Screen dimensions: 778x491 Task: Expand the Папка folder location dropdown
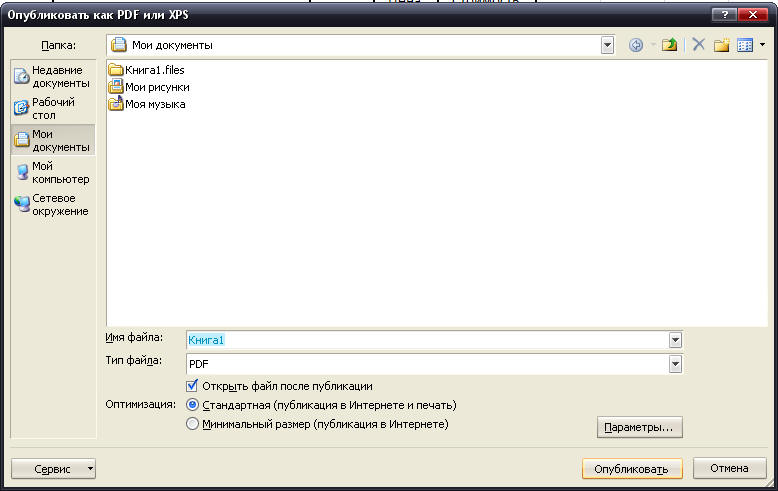point(607,45)
